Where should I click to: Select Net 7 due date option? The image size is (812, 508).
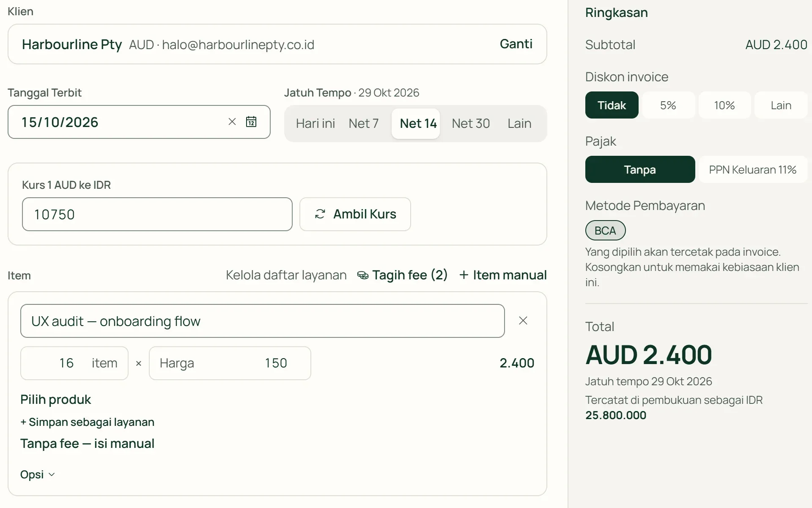(364, 124)
